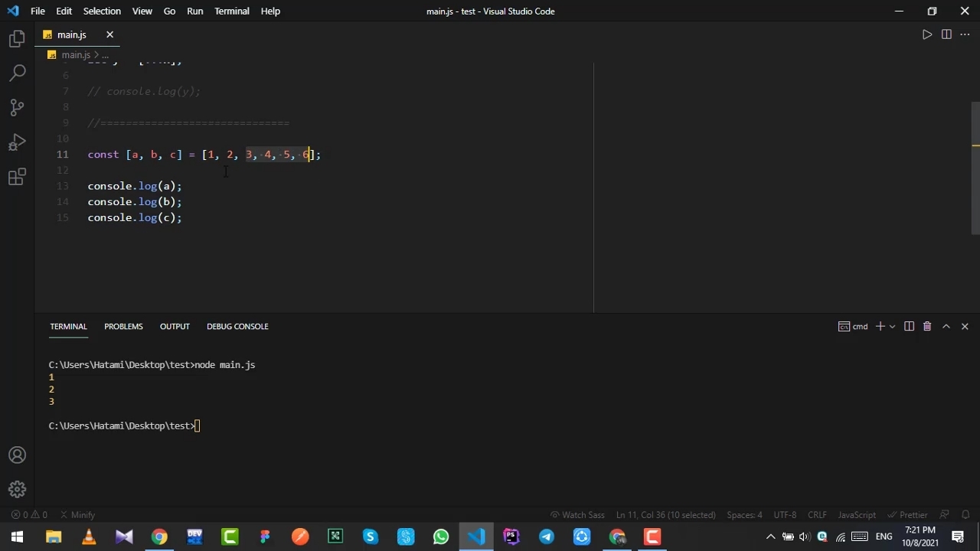Image resolution: width=980 pixels, height=551 pixels.
Task: Click the Run Code play icon
Action: 926,34
